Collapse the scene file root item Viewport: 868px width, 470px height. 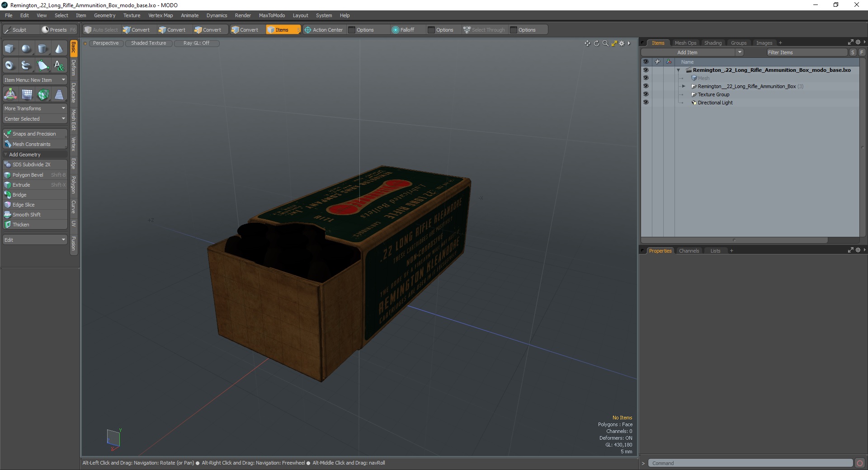coord(678,70)
